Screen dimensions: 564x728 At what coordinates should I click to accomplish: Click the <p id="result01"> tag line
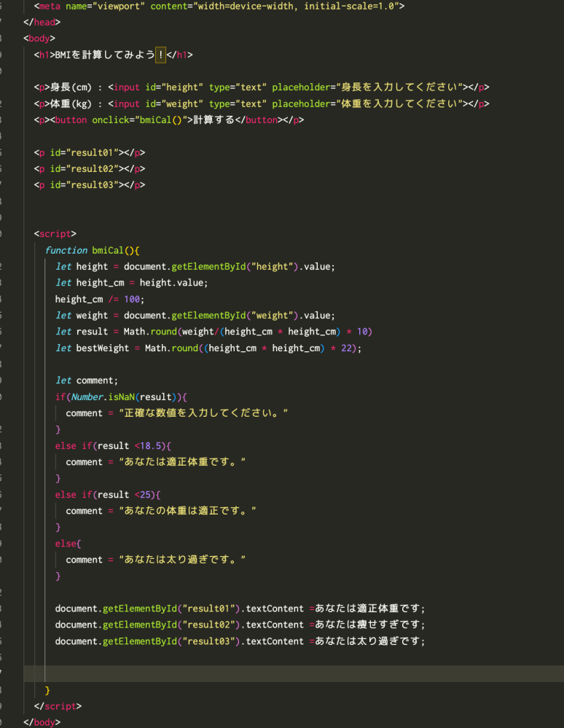pyautogui.click(x=90, y=153)
